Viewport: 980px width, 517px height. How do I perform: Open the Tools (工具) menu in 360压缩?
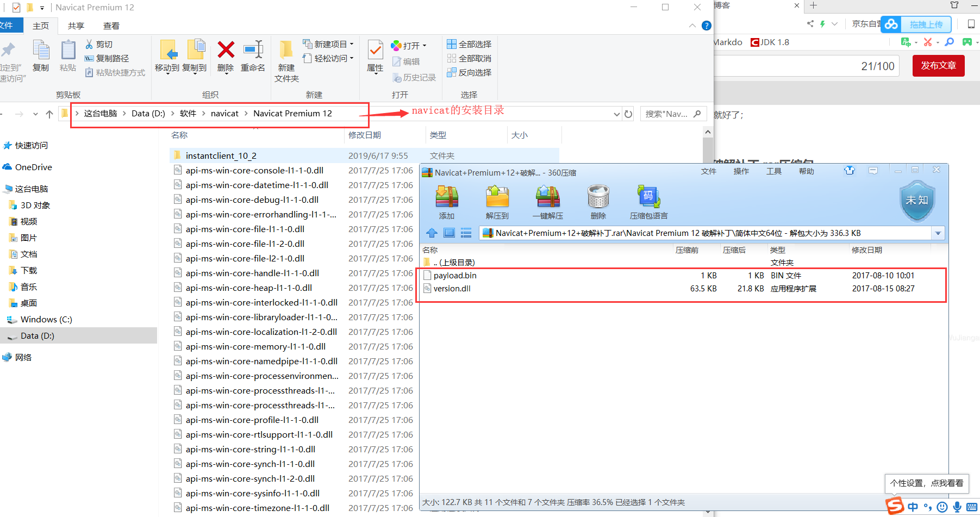click(773, 171)
